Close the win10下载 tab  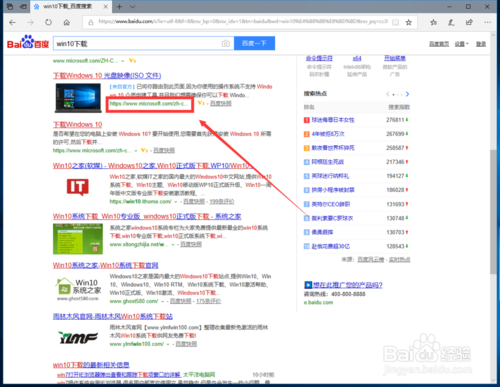coord(106,7)
